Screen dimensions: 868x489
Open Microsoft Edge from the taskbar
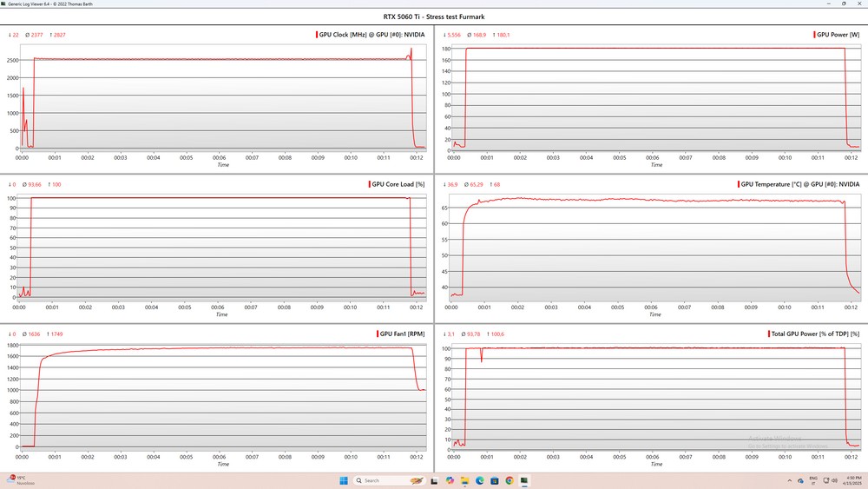point(479,480)
